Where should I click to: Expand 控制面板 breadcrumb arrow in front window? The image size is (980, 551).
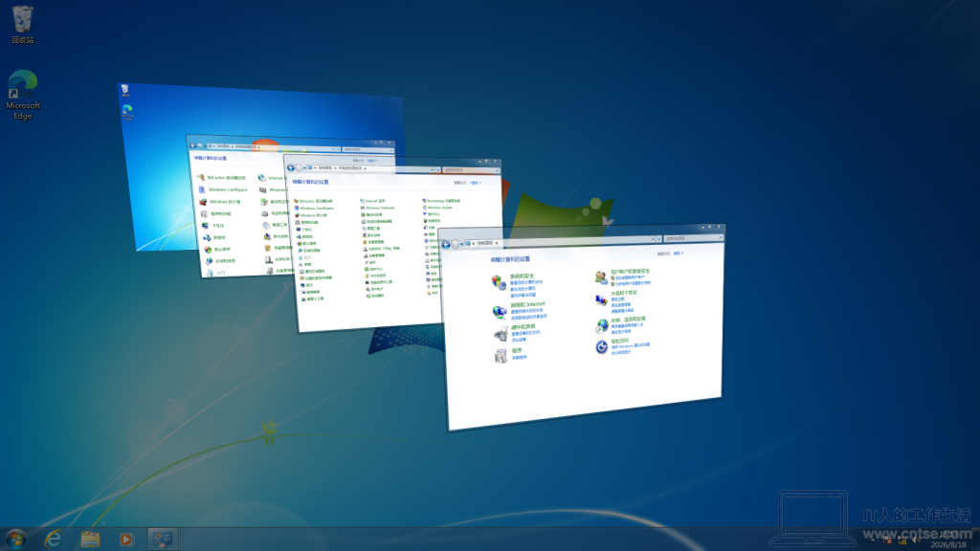(x=497, y=243)
